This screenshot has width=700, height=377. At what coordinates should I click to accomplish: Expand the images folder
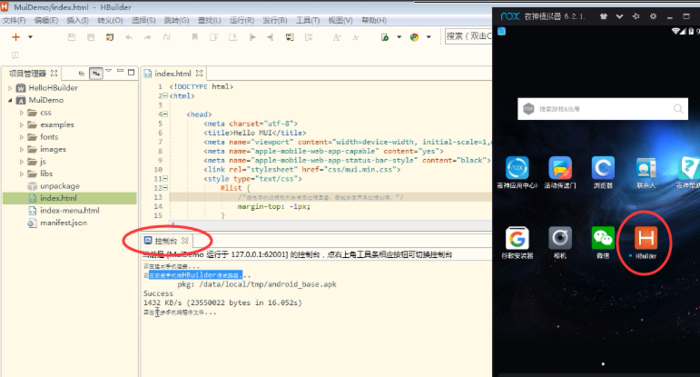pyautogui.click(x=21, y=149)
